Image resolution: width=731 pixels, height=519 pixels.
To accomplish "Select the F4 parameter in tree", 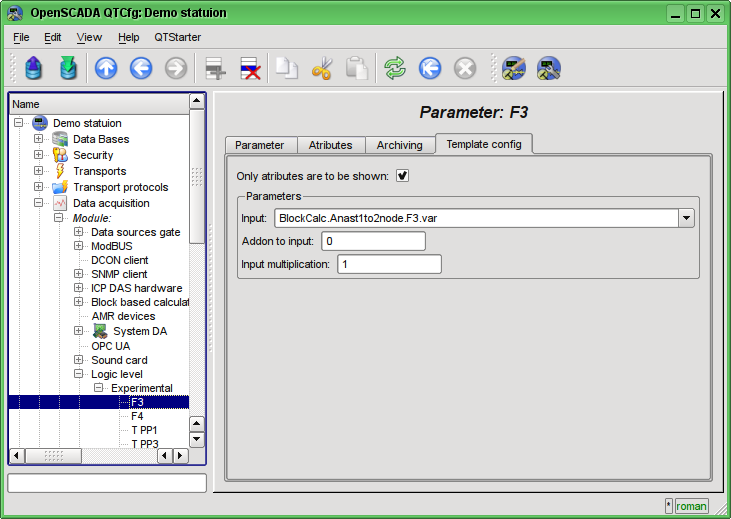I will coord(137,416).
